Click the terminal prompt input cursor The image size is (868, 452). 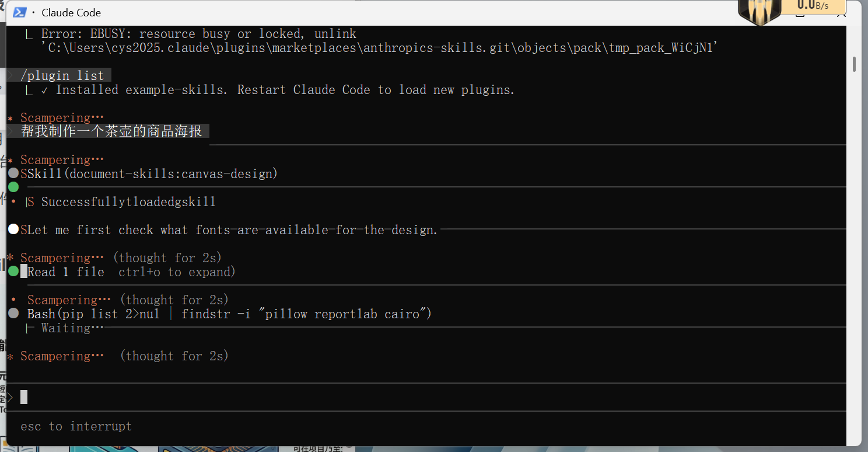pyautogui.click(x=24, y=397)
